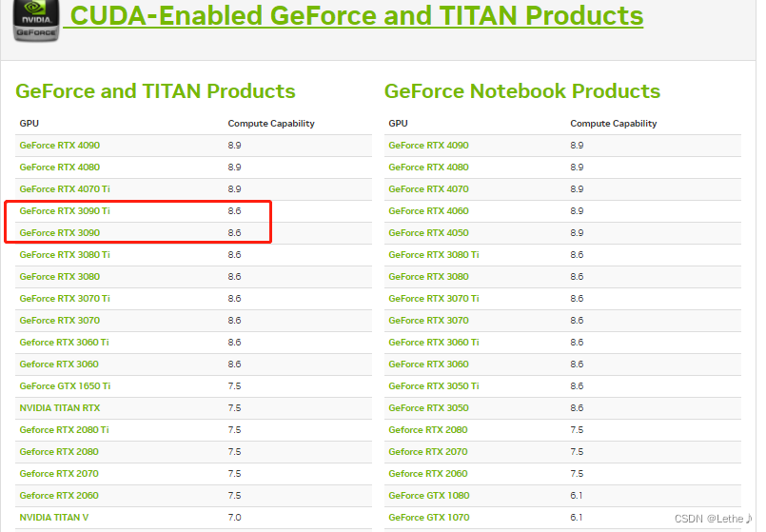Image resolution: width=766 pixels, height=532 pixels.
Task: Click 8.6 value in RTX 3090 Ti row
Action: pos(234,211)
